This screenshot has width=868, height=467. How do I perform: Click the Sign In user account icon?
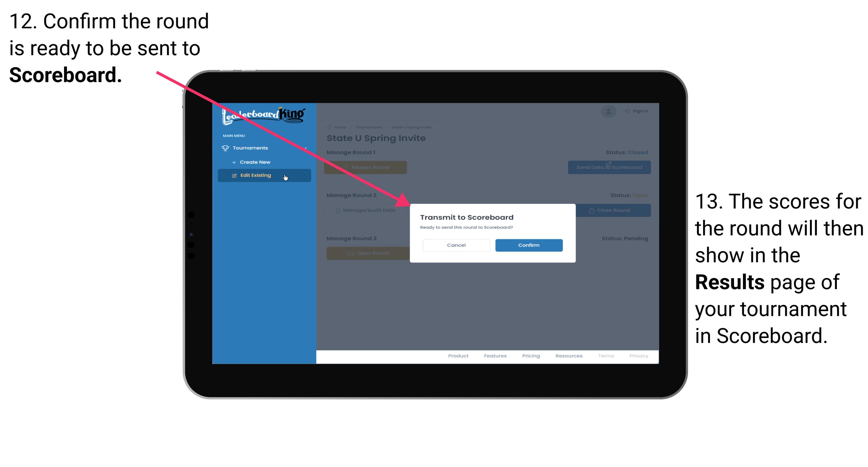(609, 110)
